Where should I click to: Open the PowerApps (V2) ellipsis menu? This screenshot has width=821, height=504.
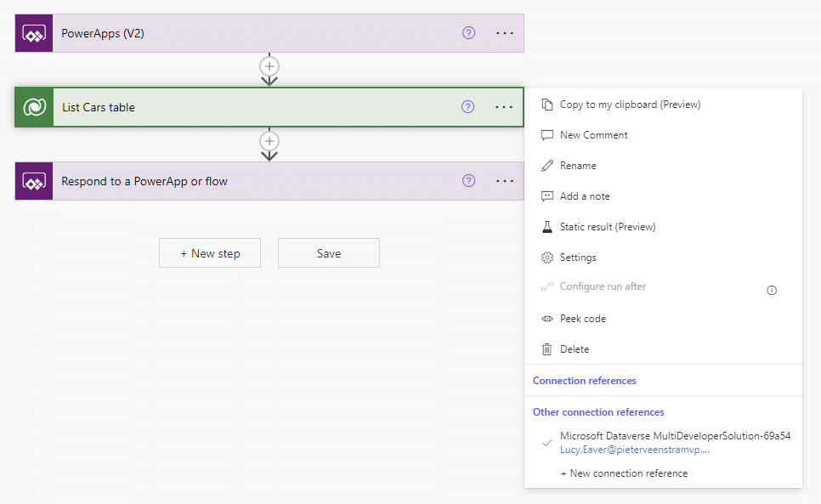point(505,33)
